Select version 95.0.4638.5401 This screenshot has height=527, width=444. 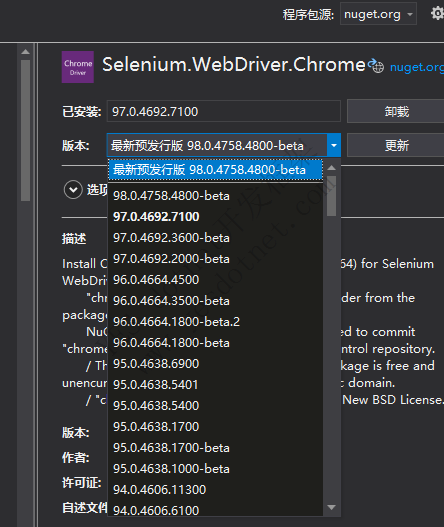point(215,385)
